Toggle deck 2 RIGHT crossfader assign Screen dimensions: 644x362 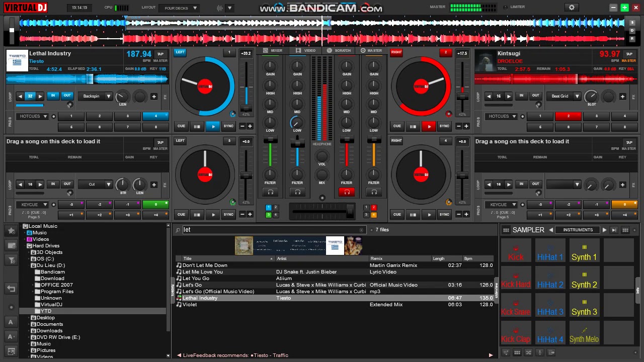click(x=396, y=52)
